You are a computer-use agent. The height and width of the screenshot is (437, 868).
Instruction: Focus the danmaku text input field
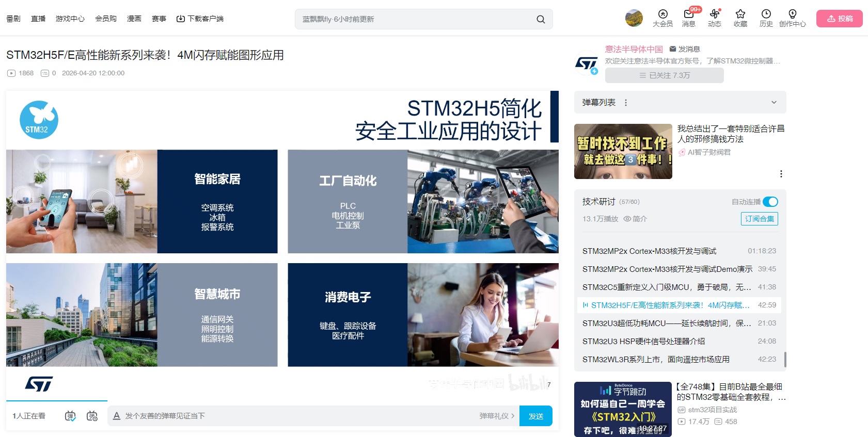click(x=301, y=416)
